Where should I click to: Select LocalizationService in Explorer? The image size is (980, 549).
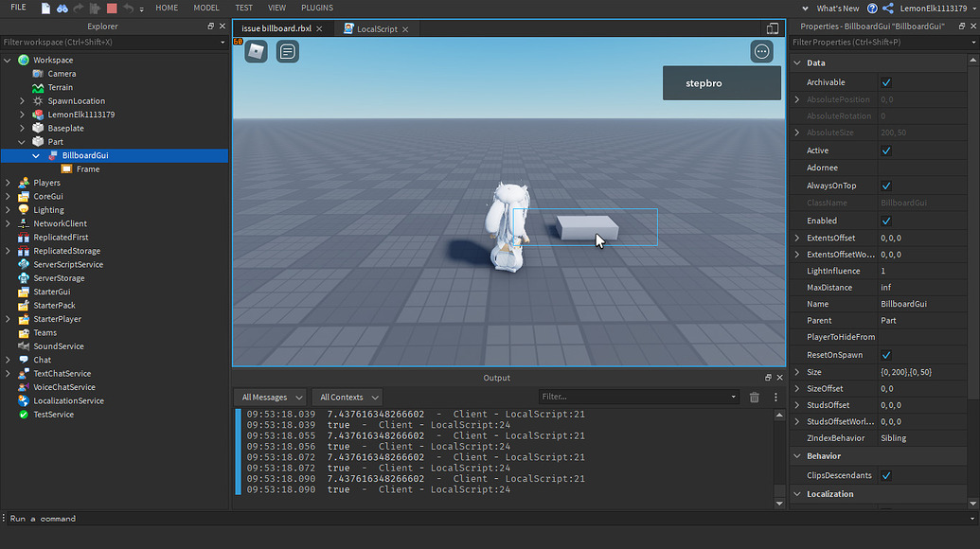pyautogui.click(x=69, y=401)
